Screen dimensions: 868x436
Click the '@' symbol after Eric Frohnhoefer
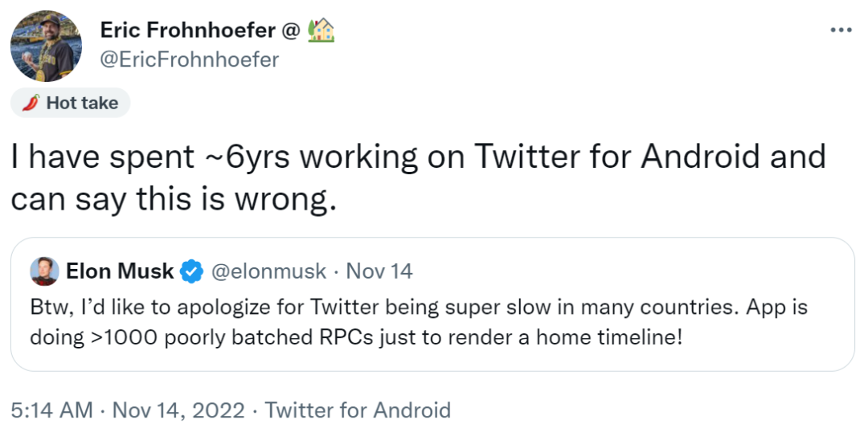tap(289, 30)
